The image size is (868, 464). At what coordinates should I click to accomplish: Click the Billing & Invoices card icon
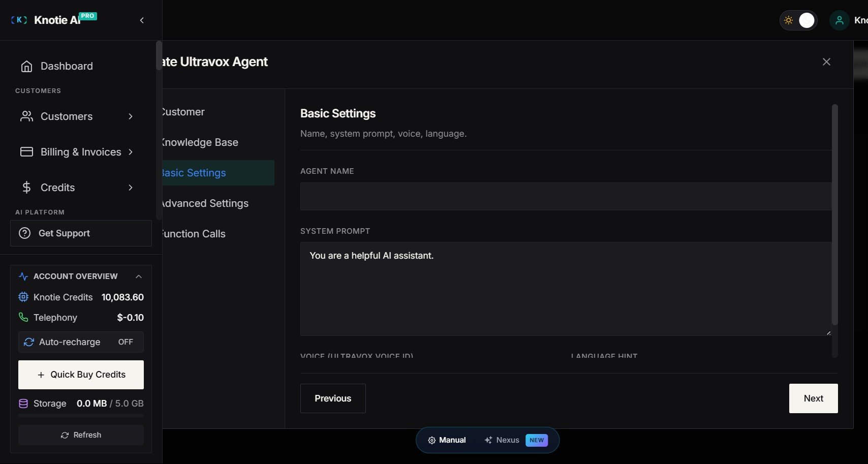pos(26,152)
